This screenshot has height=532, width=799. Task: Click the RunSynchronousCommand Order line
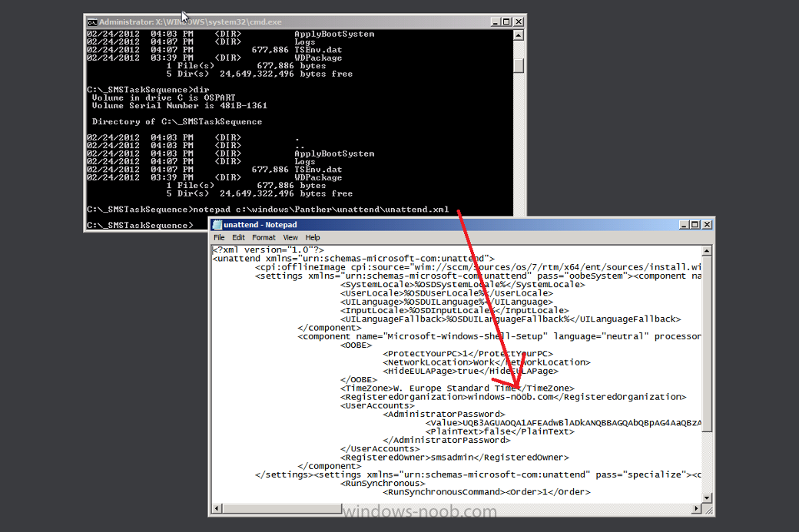tap(486, 492)
